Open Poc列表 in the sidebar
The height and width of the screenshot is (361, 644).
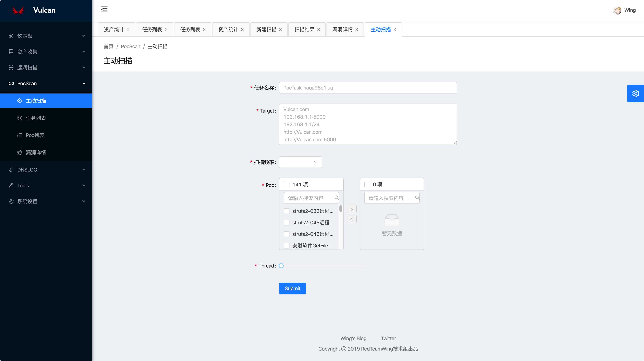pos(35,135)
